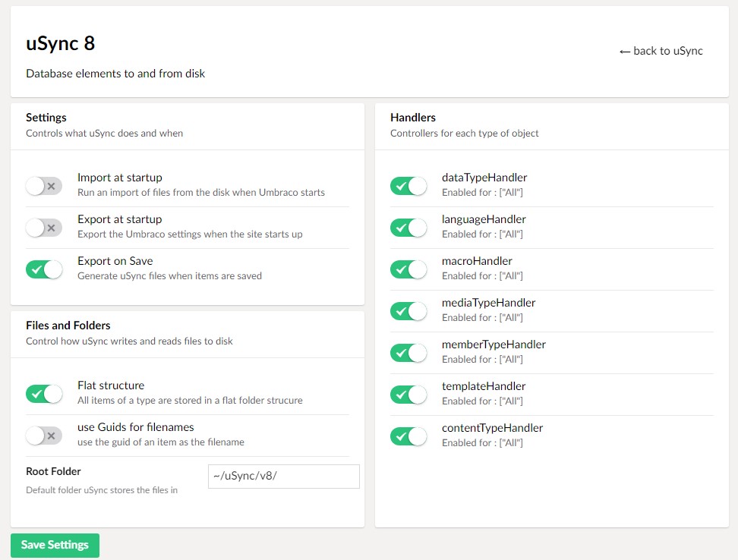Turn off the mediaTypeHandler toggle

tap(408, 311)
